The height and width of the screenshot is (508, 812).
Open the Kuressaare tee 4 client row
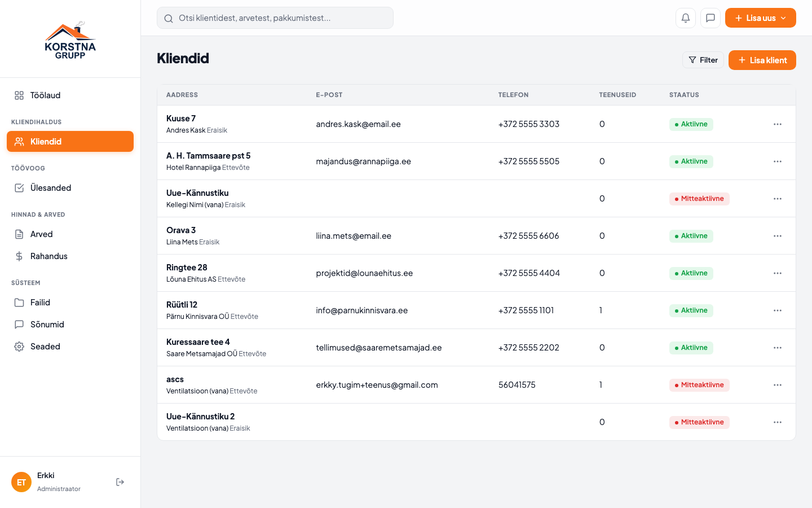pos(476,348)
